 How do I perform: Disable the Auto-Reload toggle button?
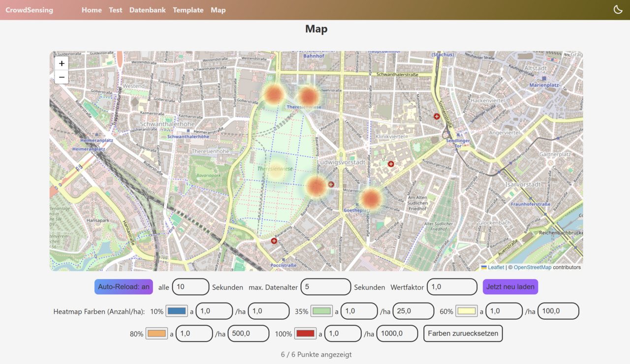(124, 287)
